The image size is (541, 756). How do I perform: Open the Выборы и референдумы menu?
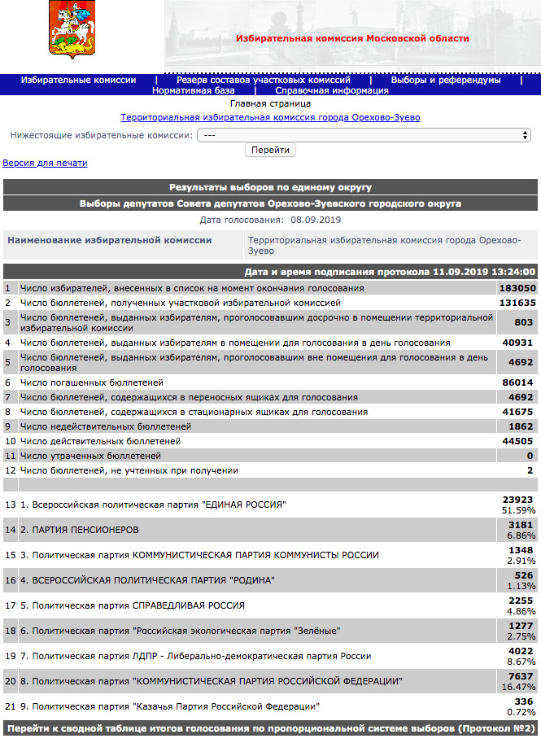point(446,80)
